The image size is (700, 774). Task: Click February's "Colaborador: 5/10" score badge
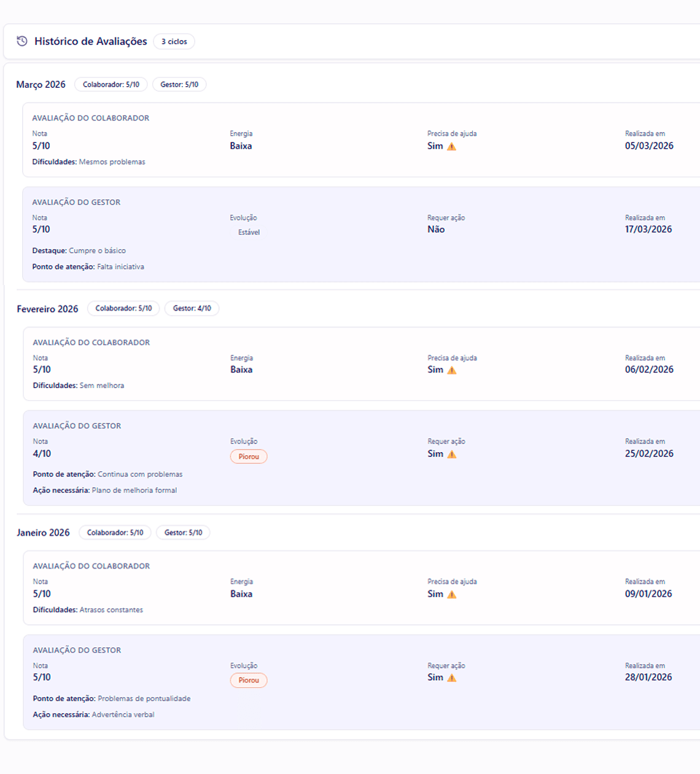point(123,308)
